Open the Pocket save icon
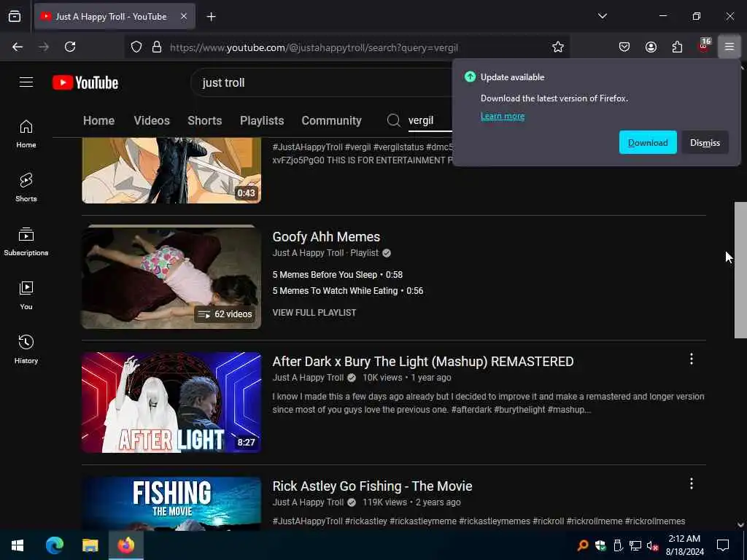 click(x=624, y=47)
